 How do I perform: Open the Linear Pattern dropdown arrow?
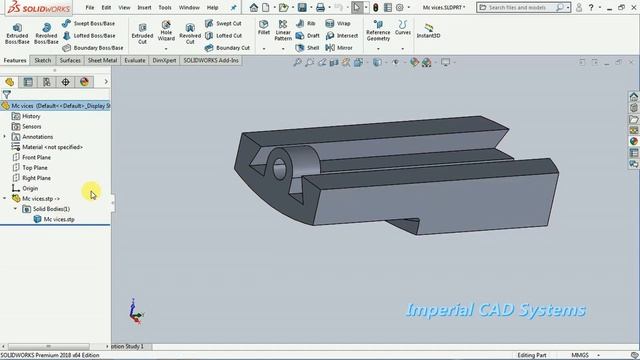[283, 49]
